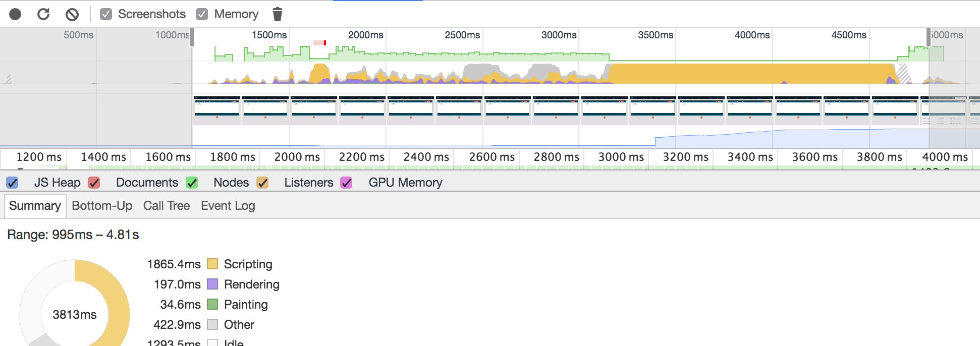Image resolution: width=980 pixels, height=346 pixels.
Task: Start profiling with the Record button
Action: click(x=15, y=14)
